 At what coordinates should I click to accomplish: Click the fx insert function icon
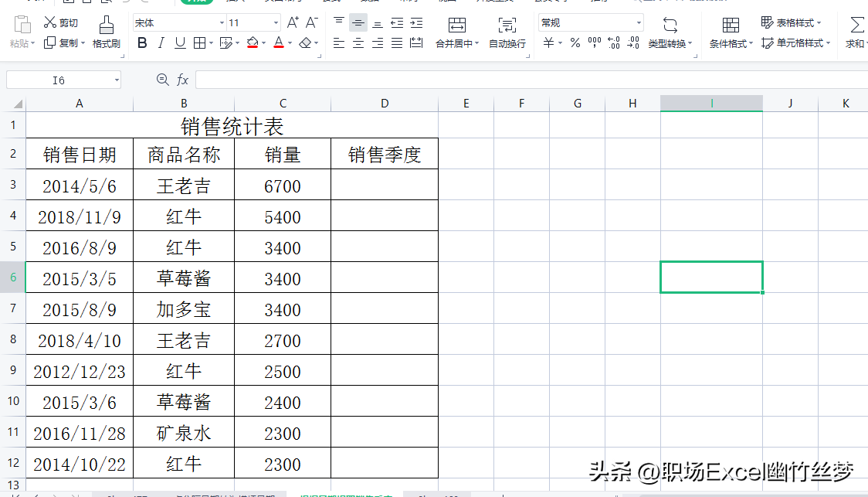183,80
